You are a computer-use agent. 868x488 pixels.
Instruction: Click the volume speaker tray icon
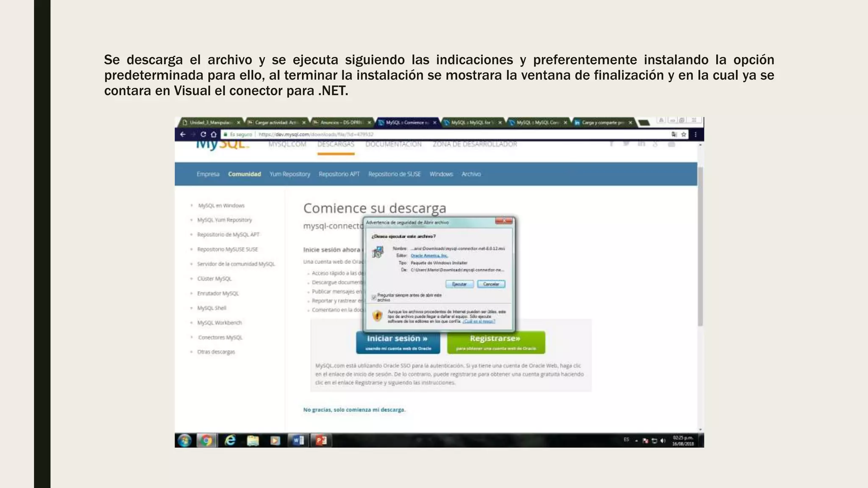pyautogui.click(x=663, y=441)
